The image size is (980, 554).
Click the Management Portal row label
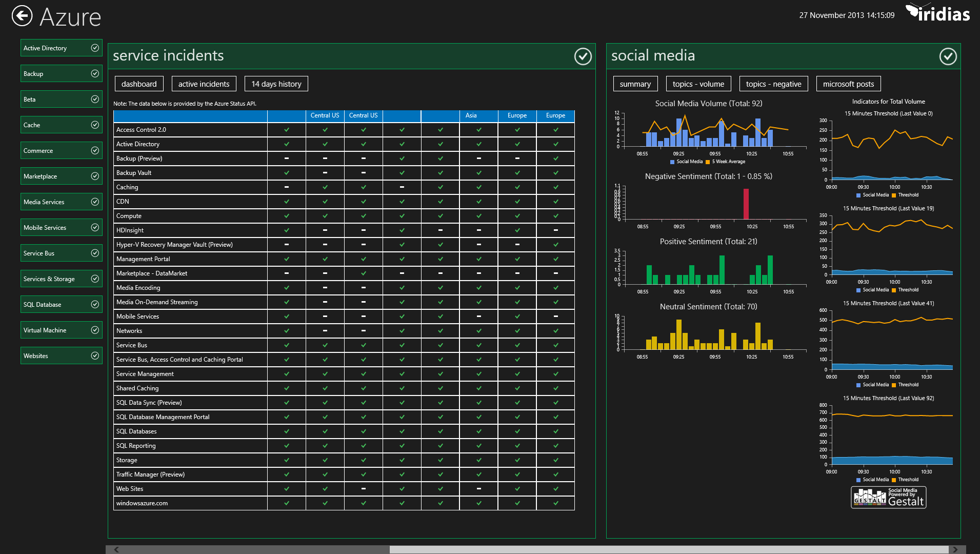tap(143, 259)
